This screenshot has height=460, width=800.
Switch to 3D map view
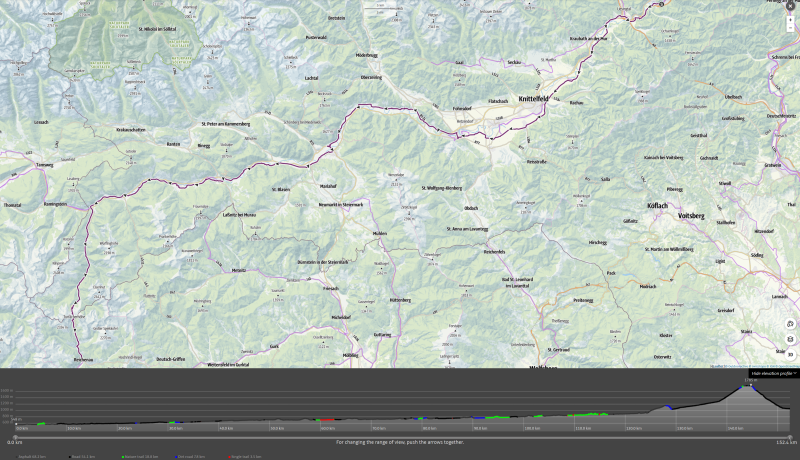pos(791,354)
